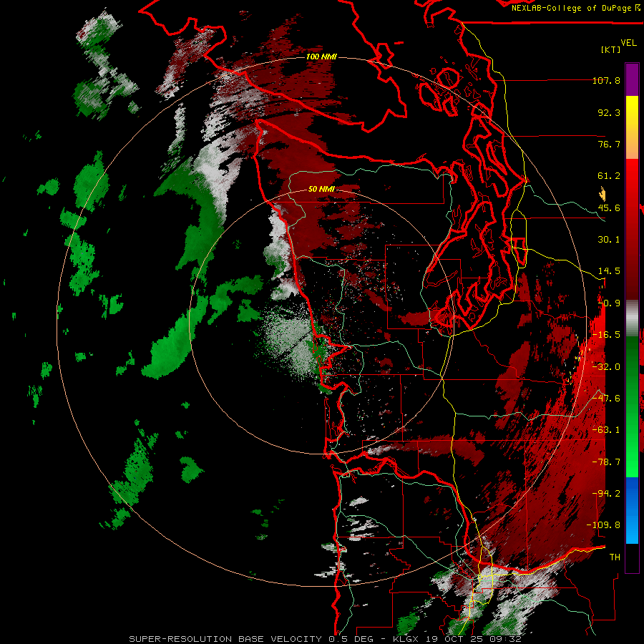Select the 92.3 scale value
The height and width of the screenshot is (644, 644).
pyautogui.click(x=609, y=112)
